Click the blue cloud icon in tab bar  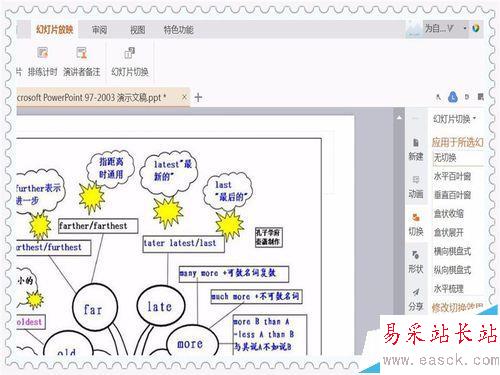[452, 97]
